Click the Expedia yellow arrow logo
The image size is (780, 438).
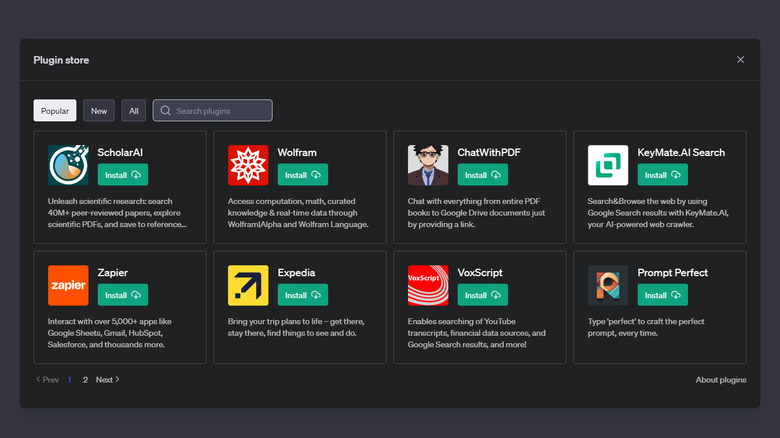point(248,285)
